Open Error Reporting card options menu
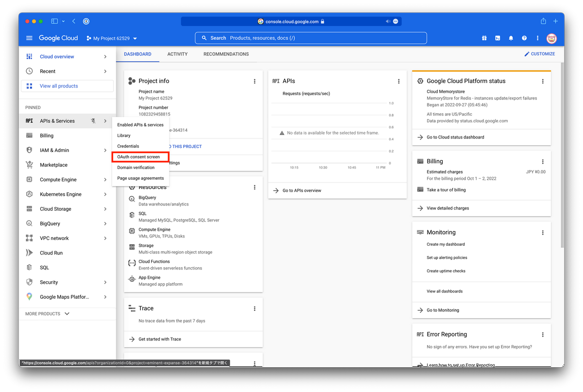583x392 pixels. [x=543, y=334]
